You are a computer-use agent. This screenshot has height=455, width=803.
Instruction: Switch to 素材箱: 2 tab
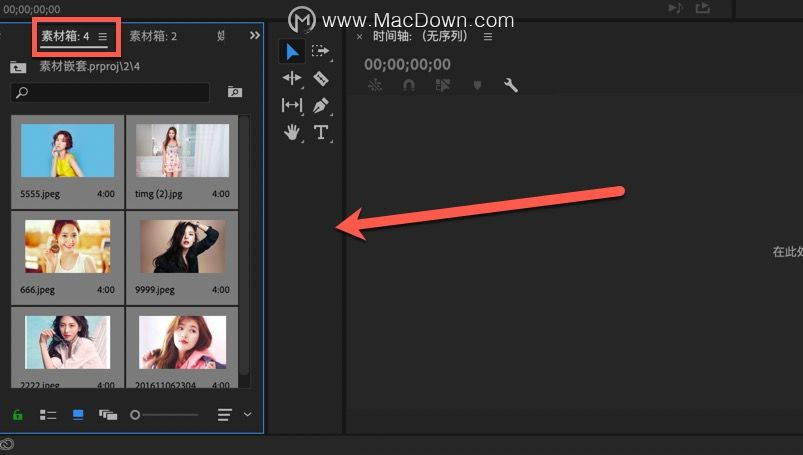[153, 36]
